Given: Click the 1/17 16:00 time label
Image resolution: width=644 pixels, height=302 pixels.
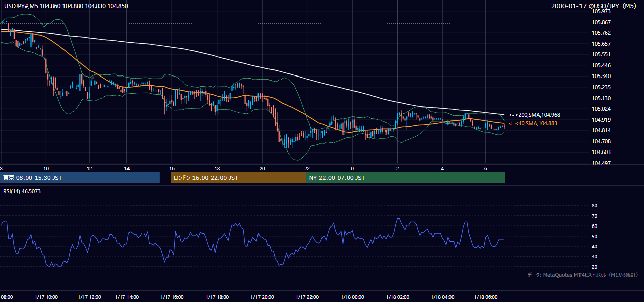Looking at the screenshot, I should pyautogui.click(x=172, y=297).
